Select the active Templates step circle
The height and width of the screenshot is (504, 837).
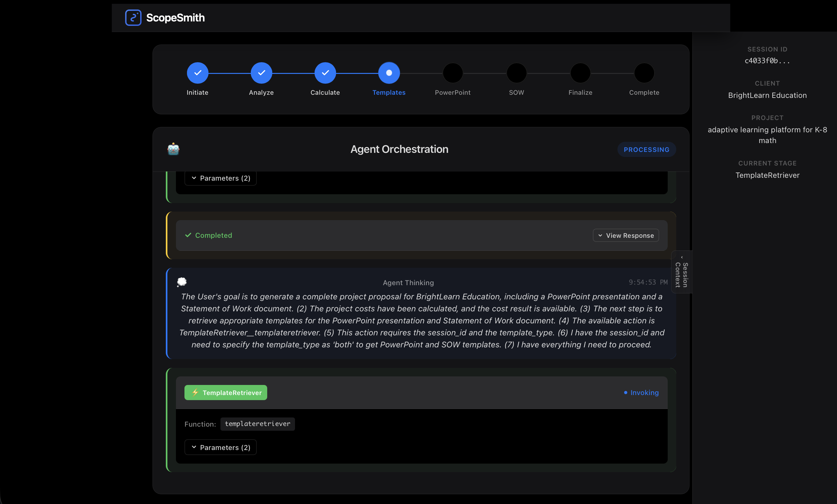(389, 73)
